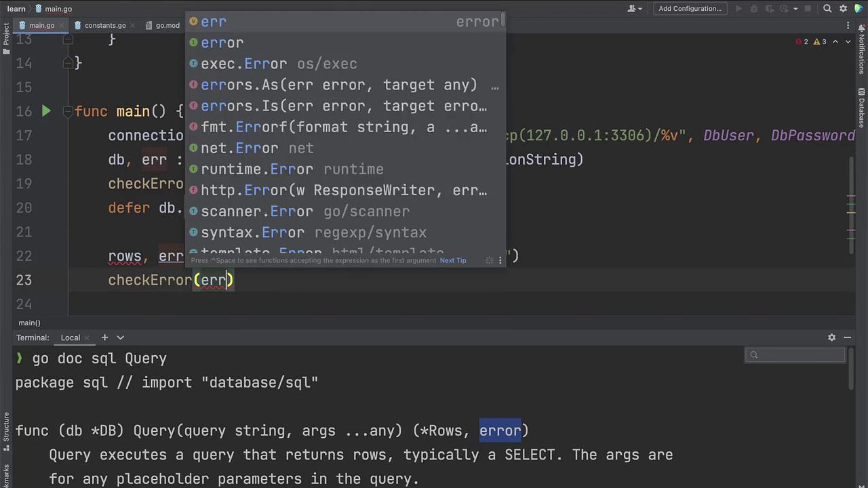Select net.Error completion suggestion
The width and height of the screenshot is (868, 488).
pyautogui.click(x=345, y=148)
